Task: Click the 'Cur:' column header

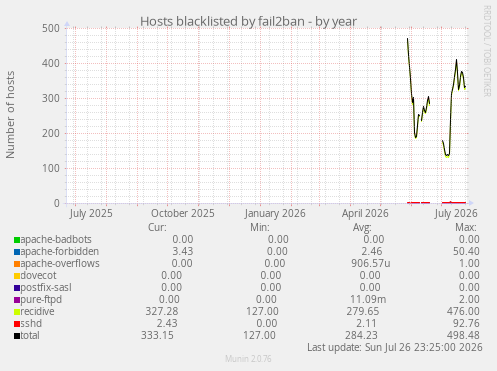Action: tap(157, 227)
